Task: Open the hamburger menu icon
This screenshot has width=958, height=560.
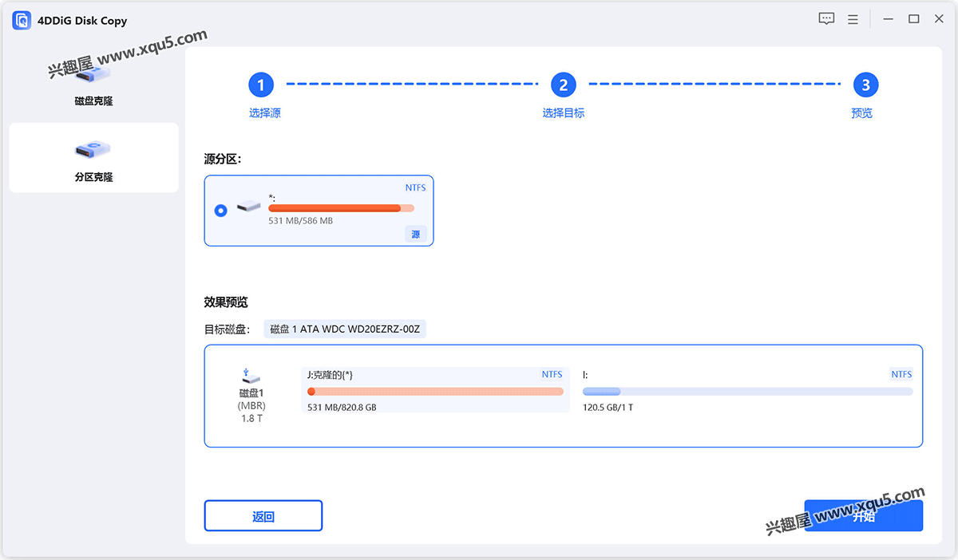Action: (853, 19)
